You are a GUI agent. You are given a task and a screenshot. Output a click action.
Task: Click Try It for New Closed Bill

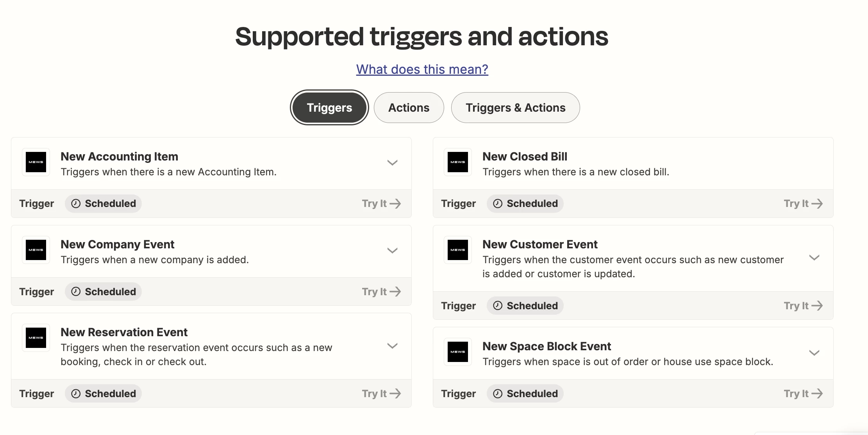(x=803, y=203)
